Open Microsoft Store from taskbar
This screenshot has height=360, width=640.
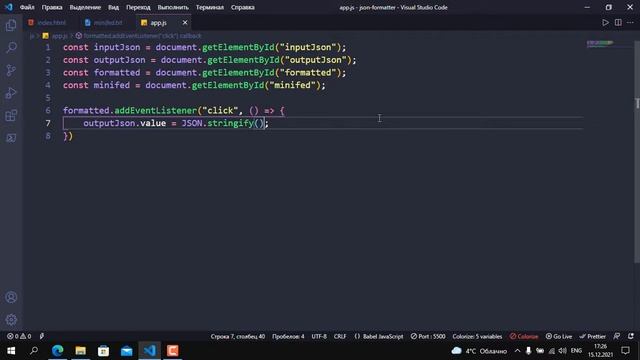(103, 351)
